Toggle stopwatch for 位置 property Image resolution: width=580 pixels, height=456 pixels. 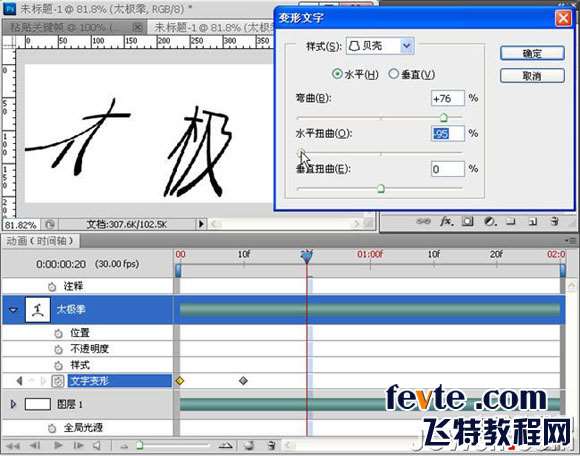[58, 334]
